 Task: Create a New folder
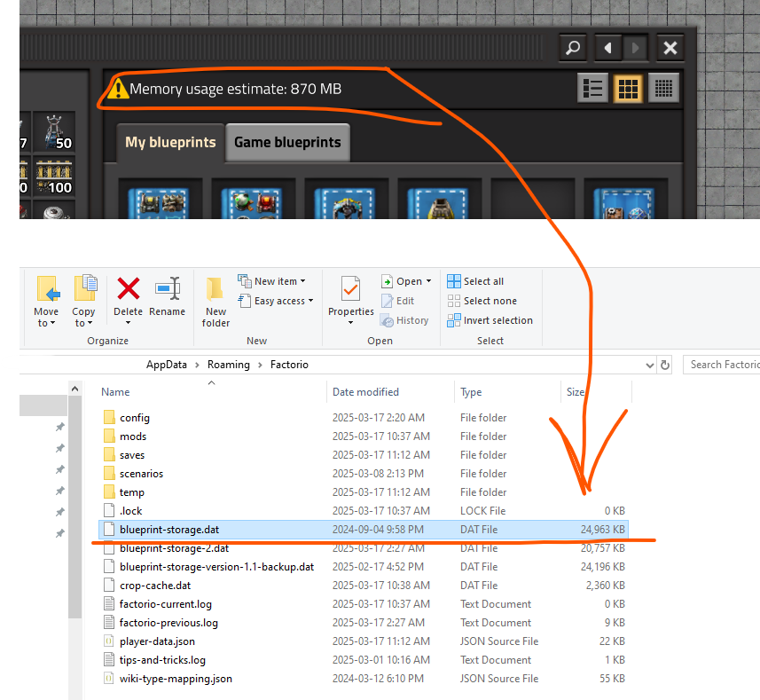pos(215,302)
